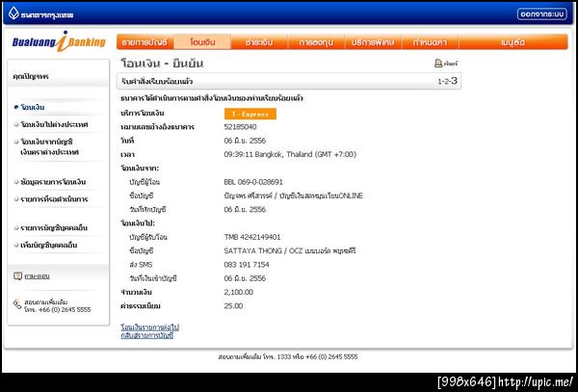The image size is (578, 392).
Task: Click the โอนเงินรายการต่อไป link
Action: [x=150, y=327]
